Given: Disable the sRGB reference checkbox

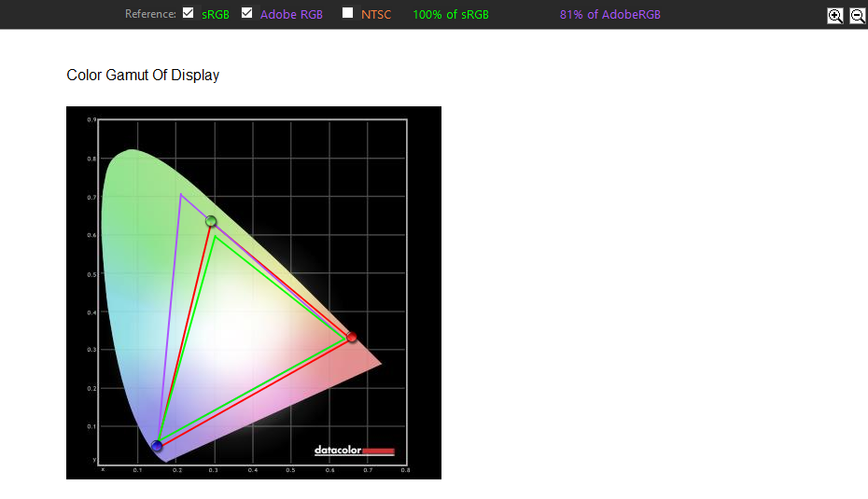Looking at the screenshot, I should coord(189,13).
